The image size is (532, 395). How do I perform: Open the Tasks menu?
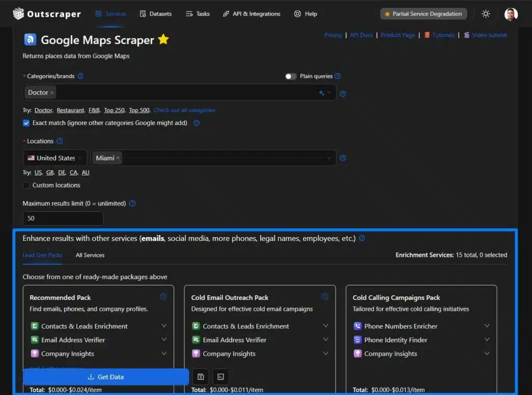click(197, 14)
